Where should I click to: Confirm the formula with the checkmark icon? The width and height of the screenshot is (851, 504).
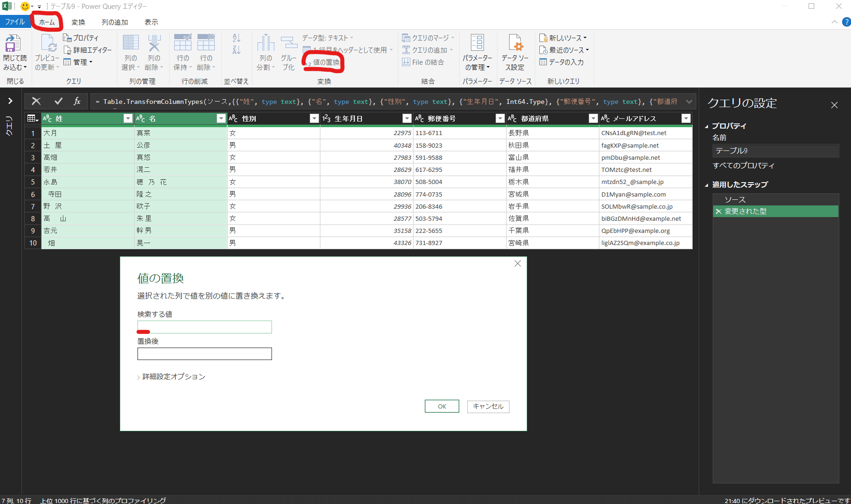pyautogui.click(x=58, y=101)
